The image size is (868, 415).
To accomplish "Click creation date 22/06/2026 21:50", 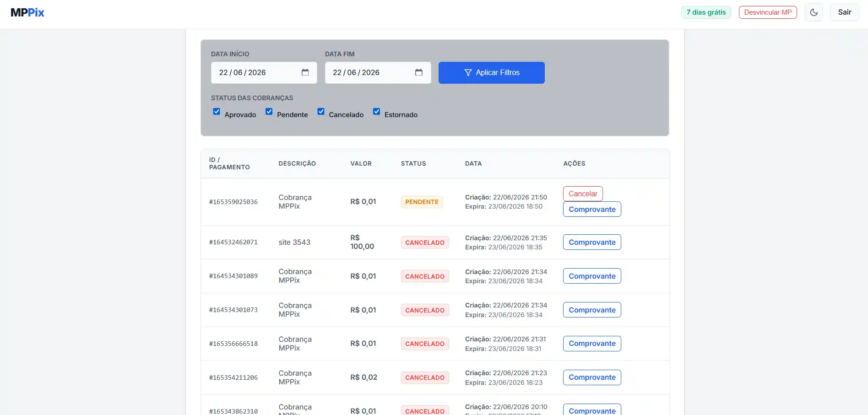I will [x=520, y=197].
